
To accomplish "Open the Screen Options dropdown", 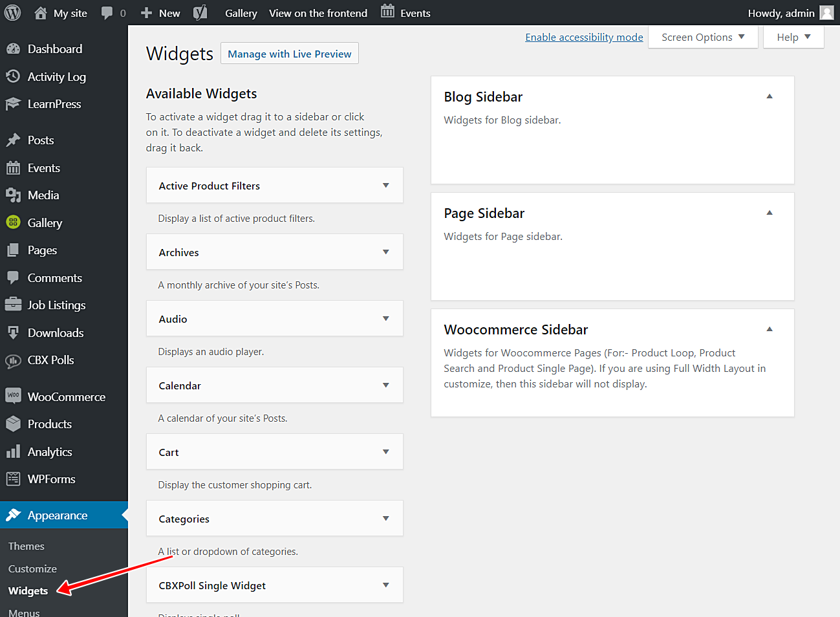I will pyautogui.click(x=702, y=37).
